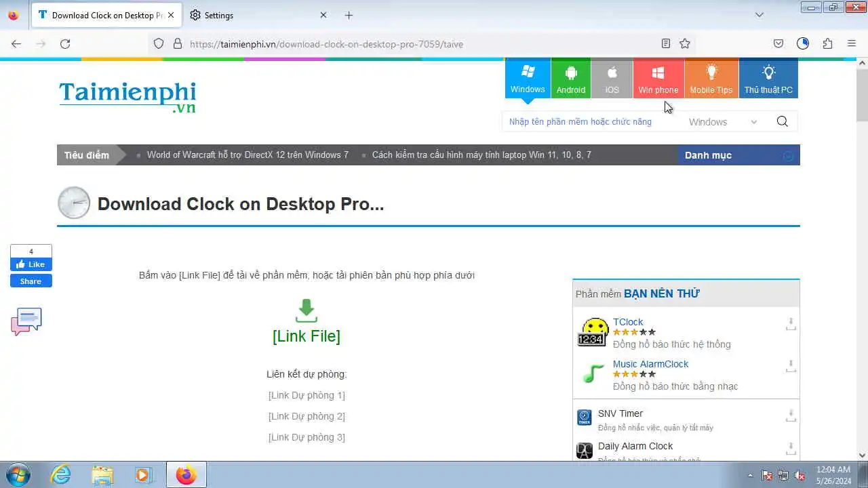This screenshot has height=488, width=868.
Task: Click the Taimienphi.vn logo
Action: tap(127, 97)
